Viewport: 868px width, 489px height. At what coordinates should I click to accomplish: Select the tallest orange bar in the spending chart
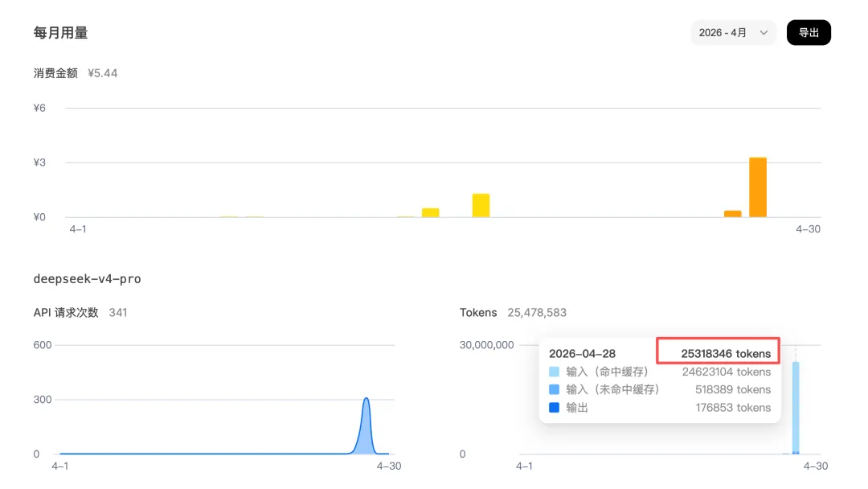(757, 187)
